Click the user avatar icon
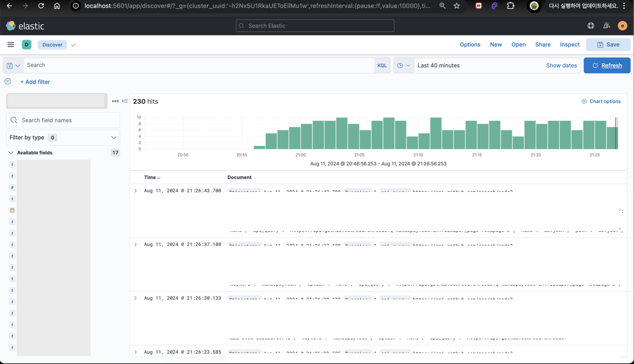Screen dimensions: 634x364 [x=622, y=26]
